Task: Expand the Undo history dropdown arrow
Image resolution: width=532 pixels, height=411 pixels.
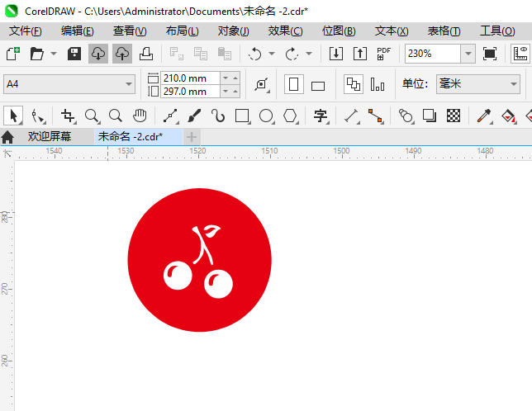Action: 272,54
